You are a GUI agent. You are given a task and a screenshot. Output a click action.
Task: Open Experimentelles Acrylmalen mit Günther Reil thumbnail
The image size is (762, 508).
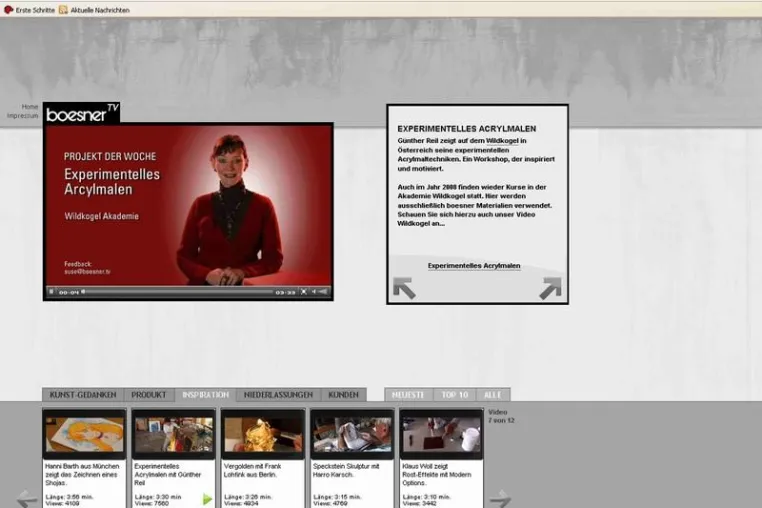[173, 435]
